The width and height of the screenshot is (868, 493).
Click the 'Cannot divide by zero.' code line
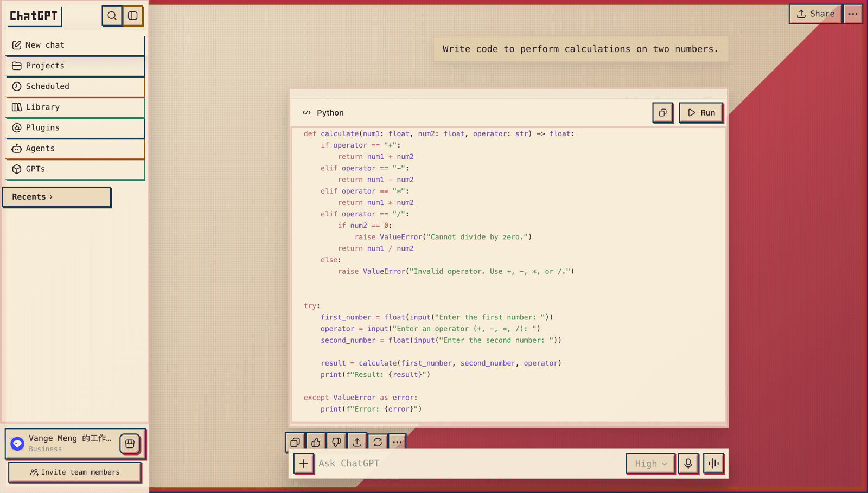point(443,237)
